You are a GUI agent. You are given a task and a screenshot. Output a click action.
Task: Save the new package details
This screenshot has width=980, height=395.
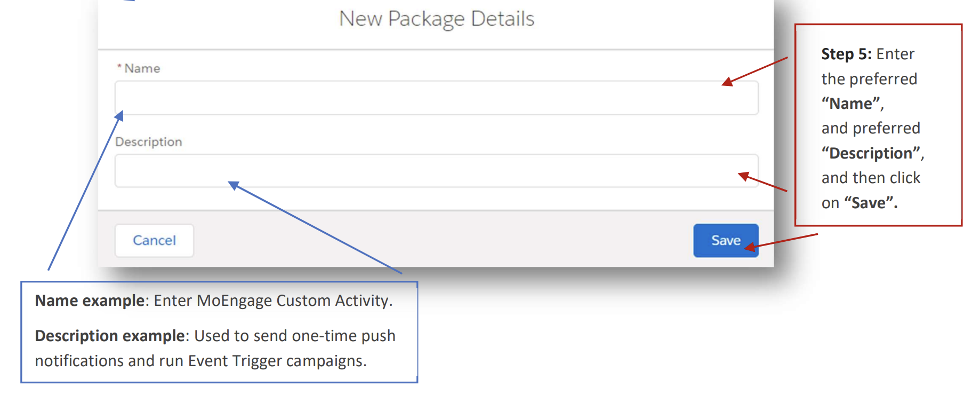coord(726,240)
